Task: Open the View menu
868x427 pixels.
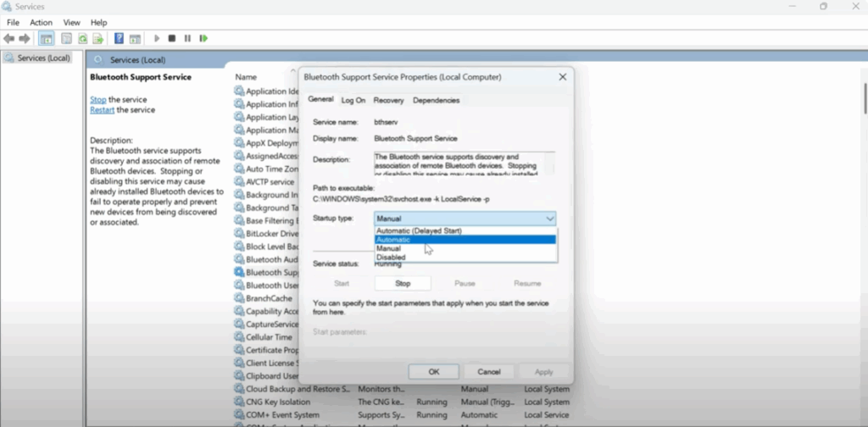Action: 71,23
